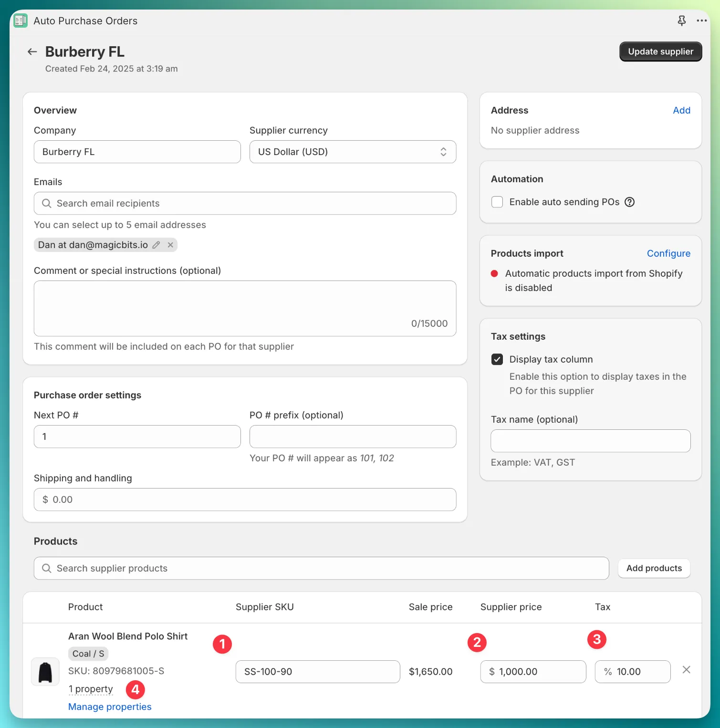Click the 1 property text
The height and width of the screenshot is (728, 720).
click(91, 689)
